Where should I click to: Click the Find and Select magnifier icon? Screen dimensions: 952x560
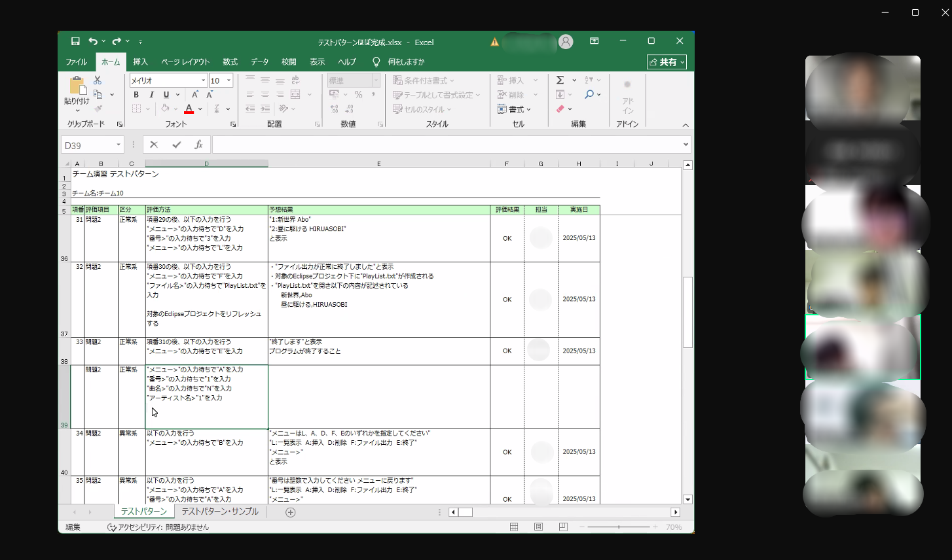click(x=589, y=94)
